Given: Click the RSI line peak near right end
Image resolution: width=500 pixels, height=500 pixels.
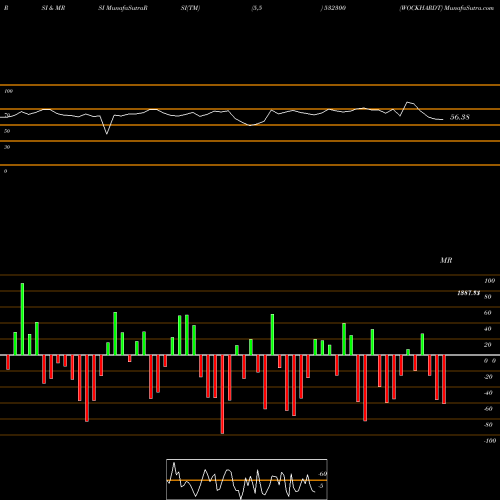Looking at the screenshot, I should [408, 102].
